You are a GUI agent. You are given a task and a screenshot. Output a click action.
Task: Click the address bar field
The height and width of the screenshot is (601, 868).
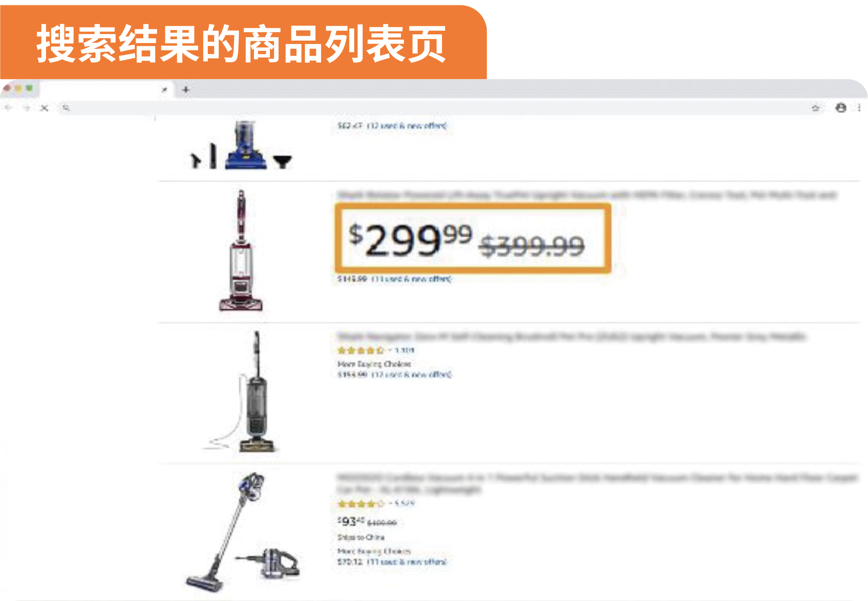click(x=437, y=108)
